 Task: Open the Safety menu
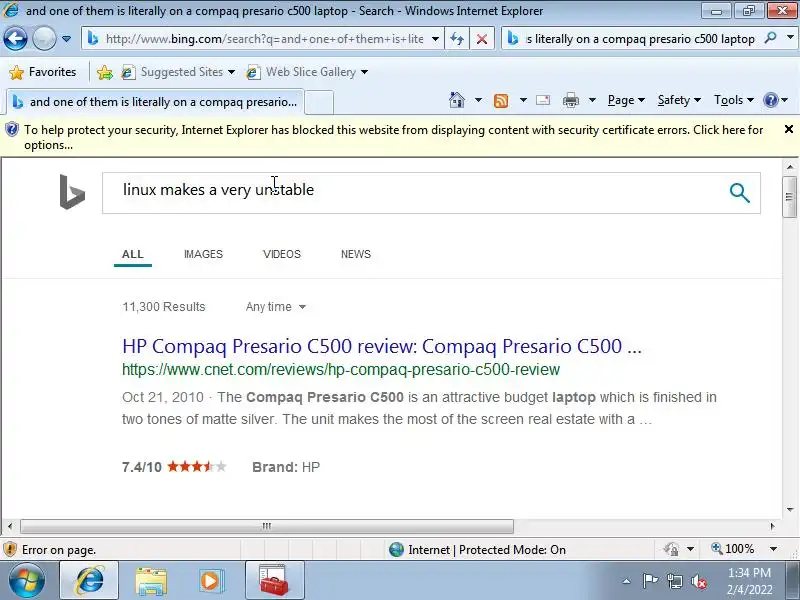click(x=679, y=100)
